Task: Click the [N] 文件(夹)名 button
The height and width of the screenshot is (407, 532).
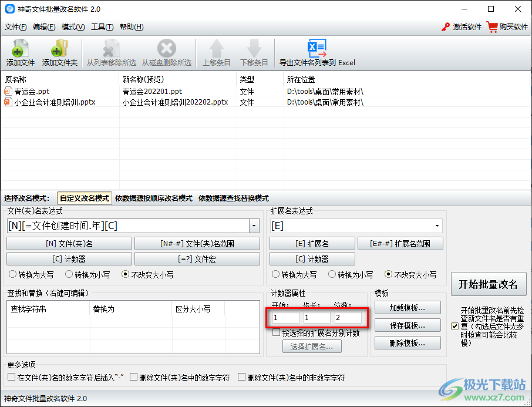Action: [x=69, y=243]
